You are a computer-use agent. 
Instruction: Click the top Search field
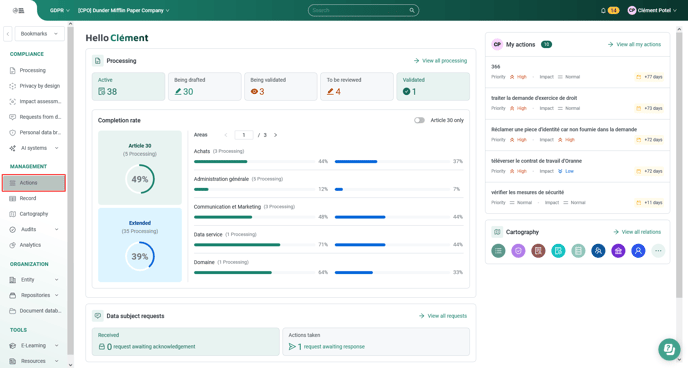(363, 11)
